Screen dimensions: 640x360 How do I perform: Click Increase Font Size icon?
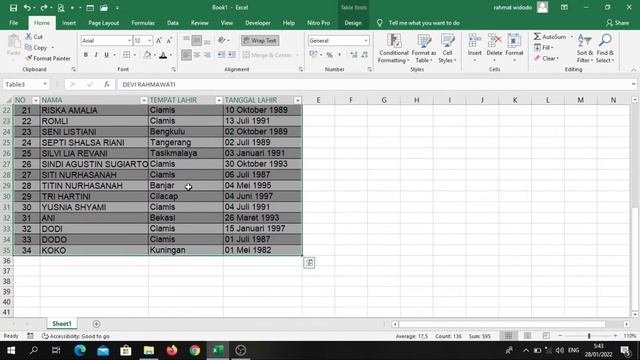(x=159, y=40)
